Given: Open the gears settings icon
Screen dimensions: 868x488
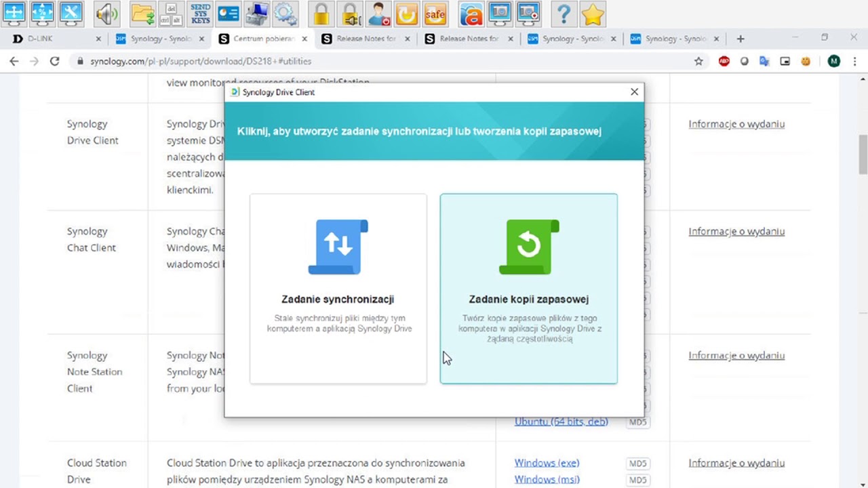Looking at the screenshot, I should (285, 13).
